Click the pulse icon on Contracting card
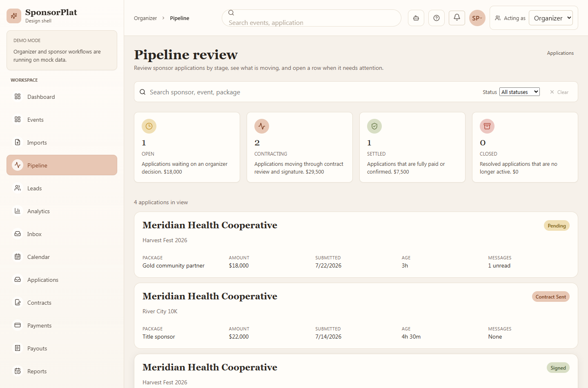This screenshot has width=588, height=388. click(x=262, y=126)
